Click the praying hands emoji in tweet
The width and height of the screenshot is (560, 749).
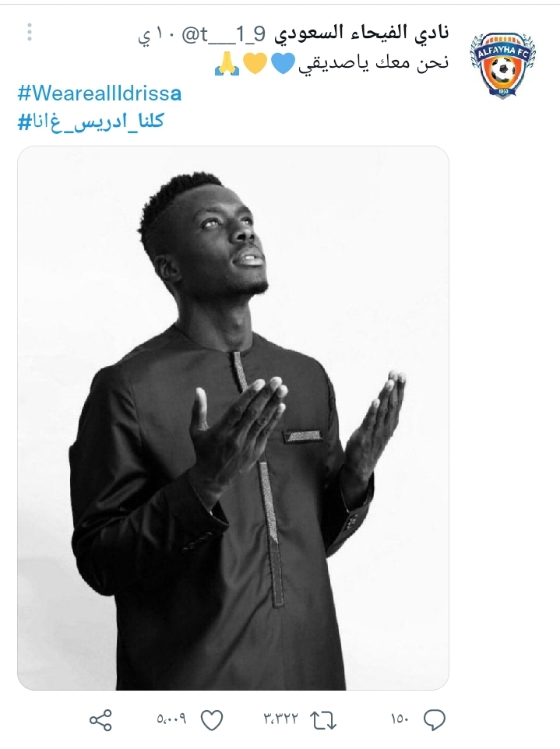point(227,64)
